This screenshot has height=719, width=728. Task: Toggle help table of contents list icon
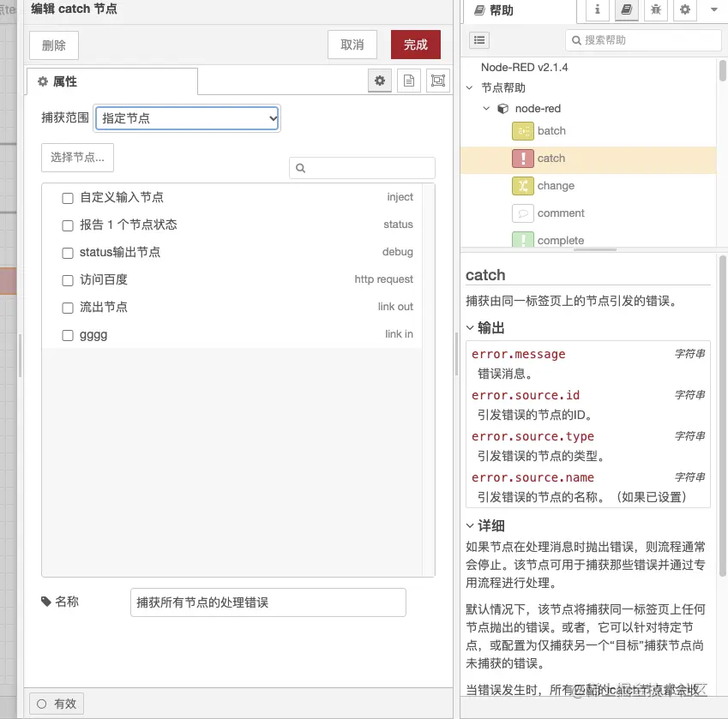pos(479,40)
